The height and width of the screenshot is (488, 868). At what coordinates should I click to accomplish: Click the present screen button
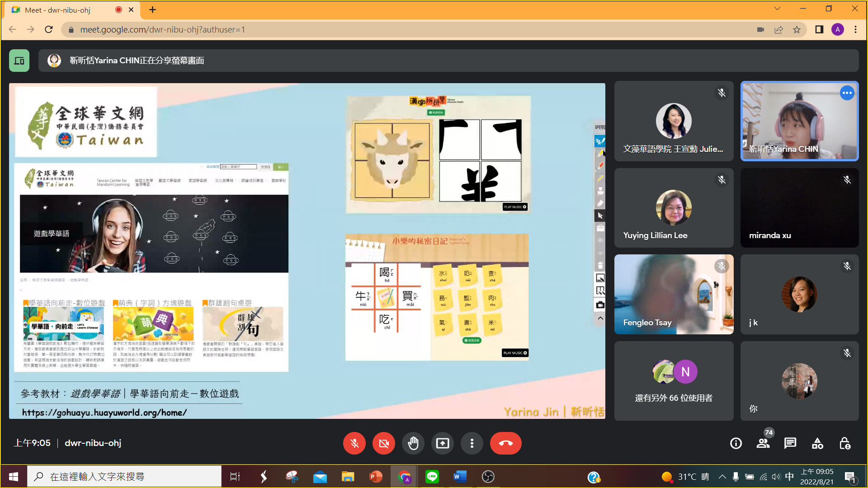click(443, 443)
